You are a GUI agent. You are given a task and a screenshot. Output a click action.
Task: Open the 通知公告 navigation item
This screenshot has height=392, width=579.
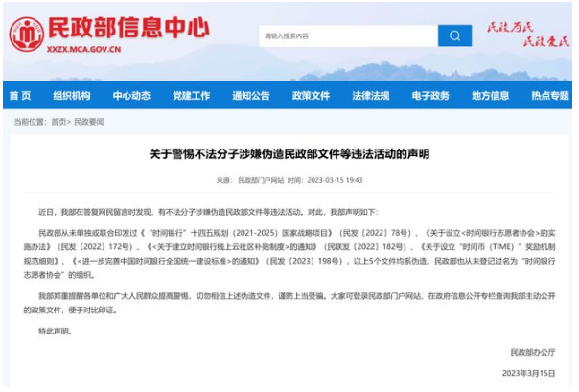coord(251,96)
